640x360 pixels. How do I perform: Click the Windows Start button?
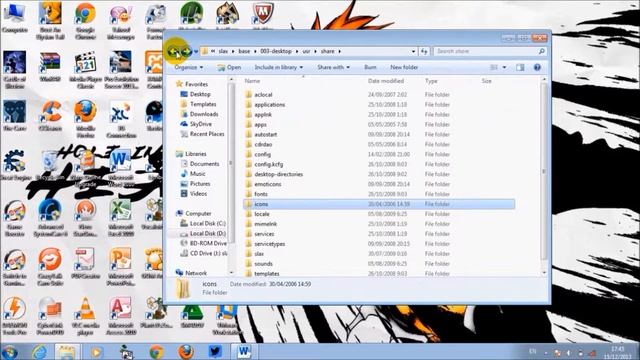point(9,352)
